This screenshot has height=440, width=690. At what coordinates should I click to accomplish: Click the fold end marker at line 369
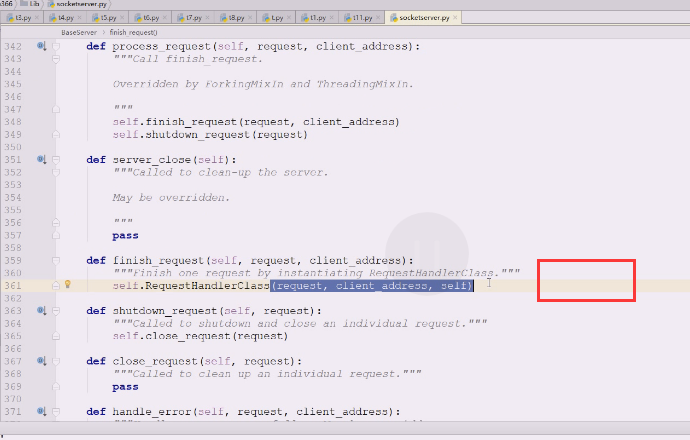[x=56, y=386]
